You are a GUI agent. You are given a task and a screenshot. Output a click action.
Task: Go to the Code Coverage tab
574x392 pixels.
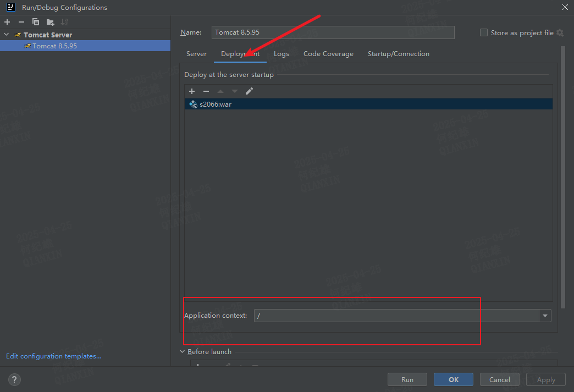tap(328, 54)
